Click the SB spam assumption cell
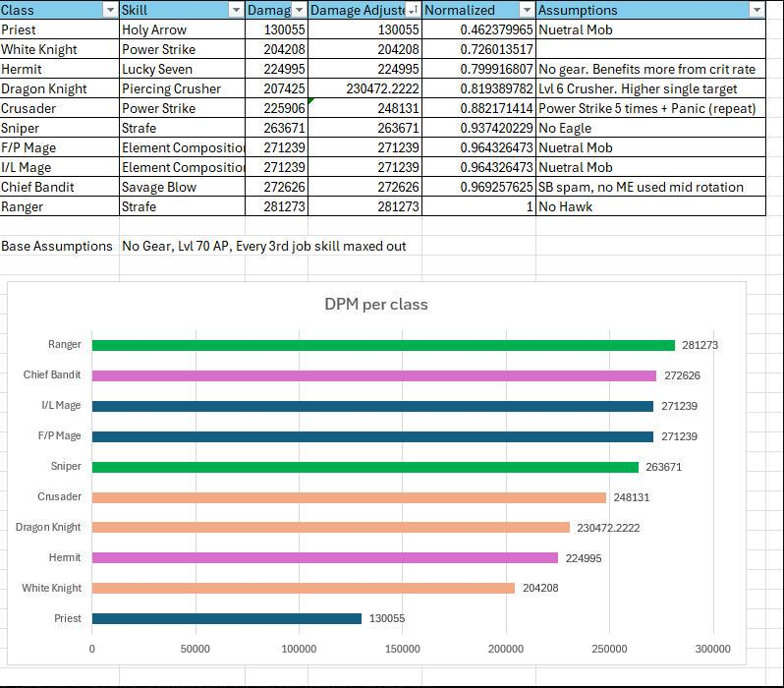 (x=651, y=187)
